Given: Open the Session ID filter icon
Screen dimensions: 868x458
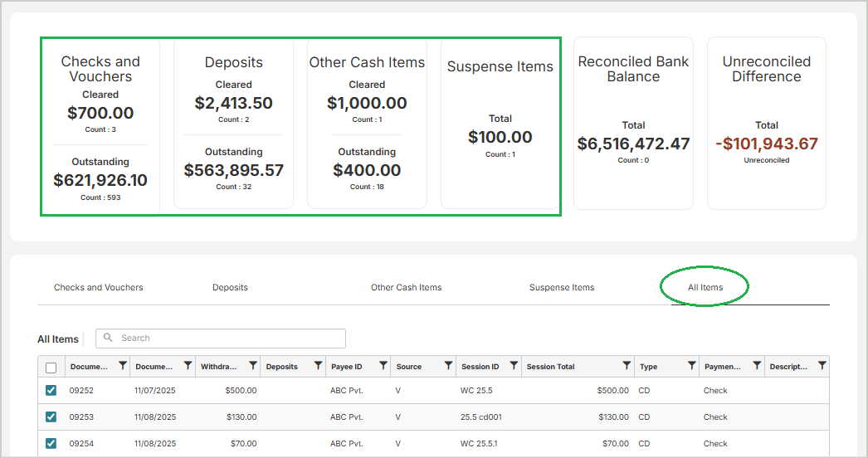Looking at the screenshot, I should tap(514, 366).
